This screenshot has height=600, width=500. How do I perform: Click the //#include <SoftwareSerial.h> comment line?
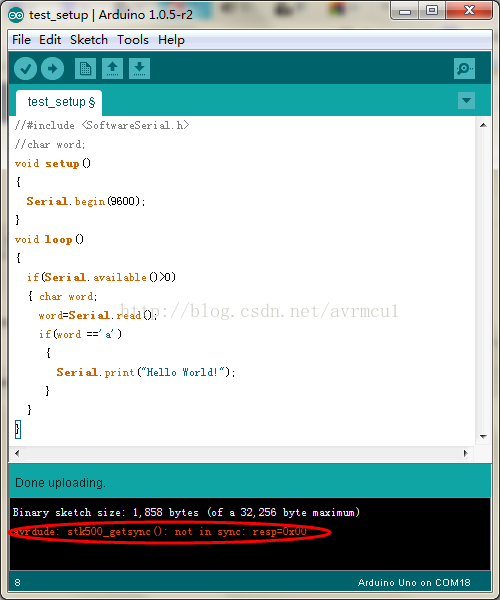102,126
